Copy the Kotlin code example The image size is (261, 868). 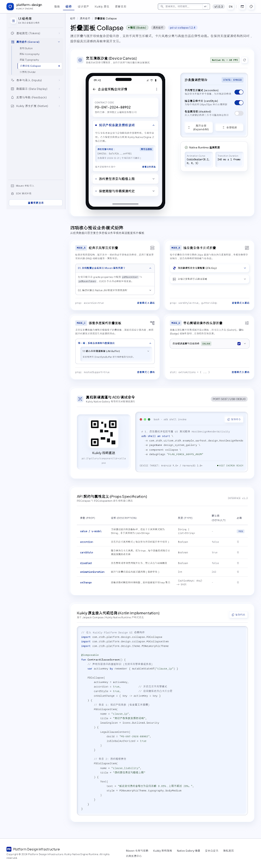[239, 615]
